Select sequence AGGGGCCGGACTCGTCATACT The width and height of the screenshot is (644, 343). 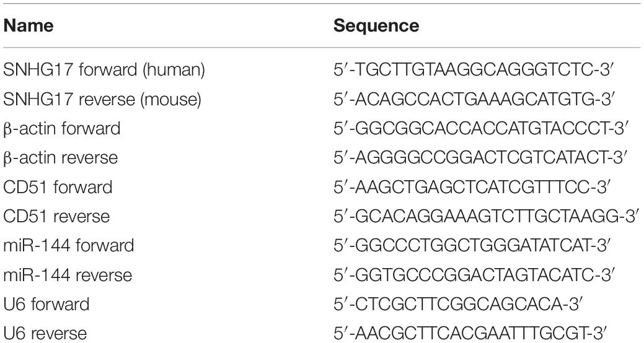[x=480, y=158]
